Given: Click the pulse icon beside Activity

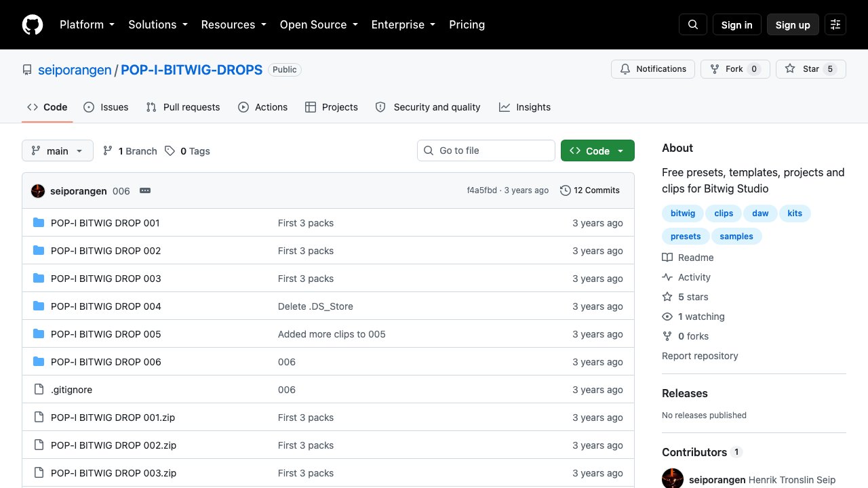Looking at the screenshot, I should tap(667, 277).
